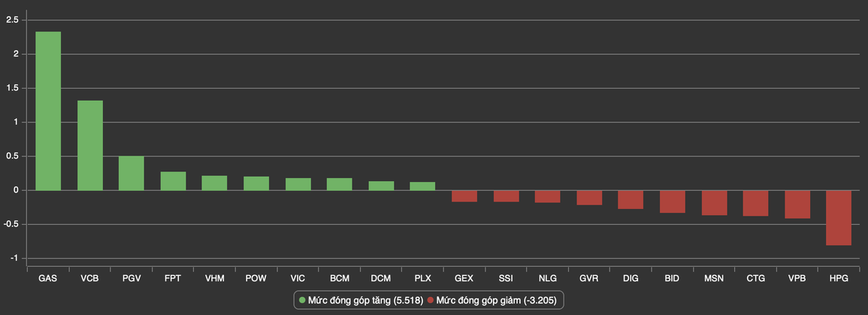Click the BID red bar
The height and width of the screenshot is (315, 868).
(x=673, y=201)
